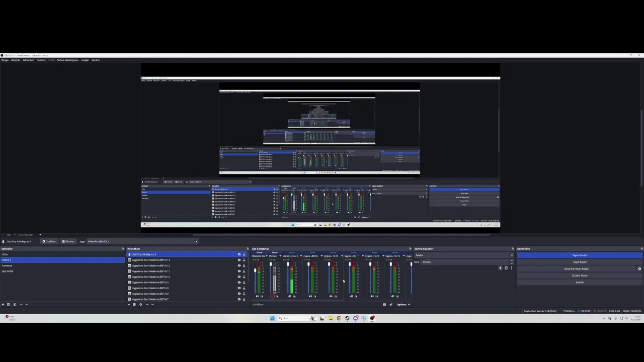Open transition properties three-dot menu
The height and width of the screenshot is (362, 644).
512,268
